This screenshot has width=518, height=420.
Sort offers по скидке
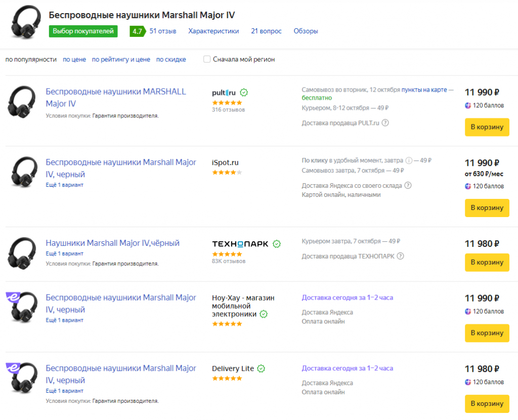pos(171,60)
